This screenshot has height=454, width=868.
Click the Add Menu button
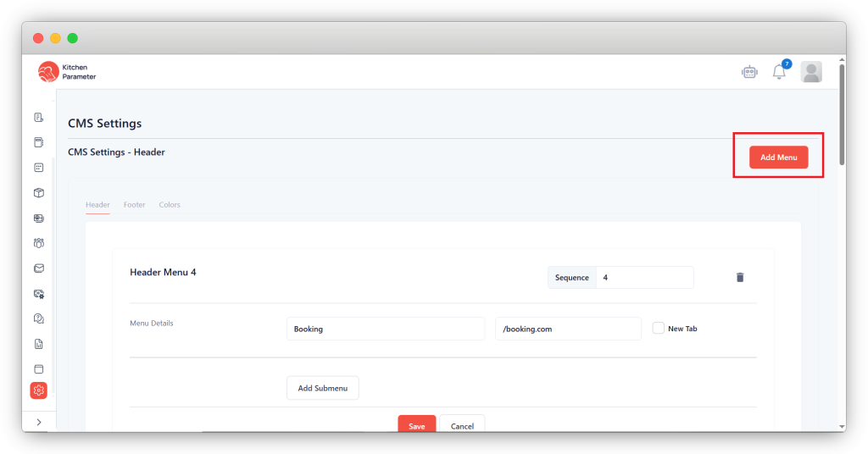[778, 158]
